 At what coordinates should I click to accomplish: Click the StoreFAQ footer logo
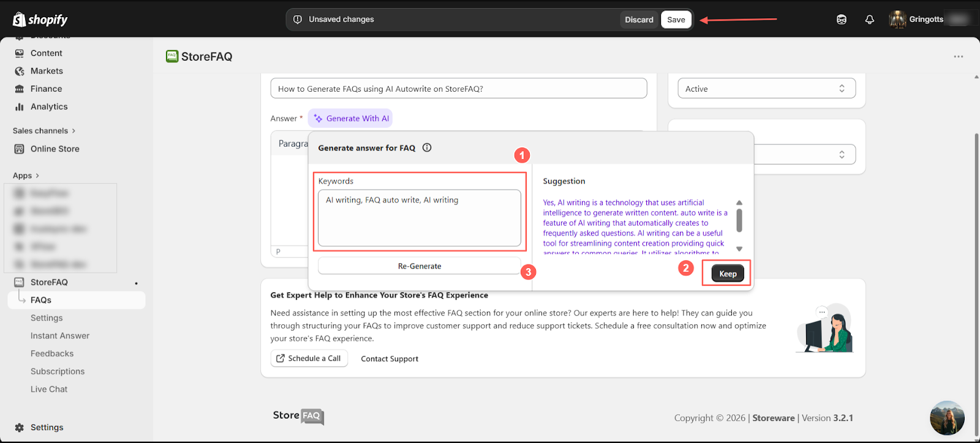298,416
